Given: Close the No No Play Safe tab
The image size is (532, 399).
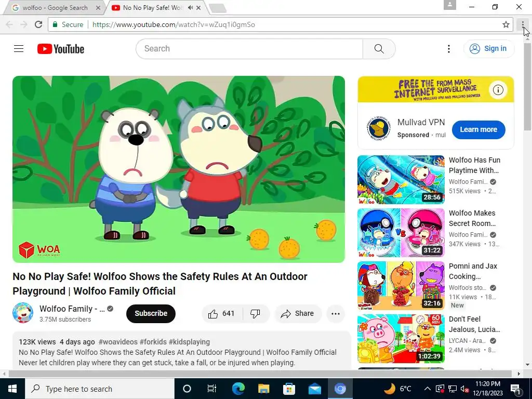Looking at the screenshot, I should pyautogui.click(x=198, y=8).
